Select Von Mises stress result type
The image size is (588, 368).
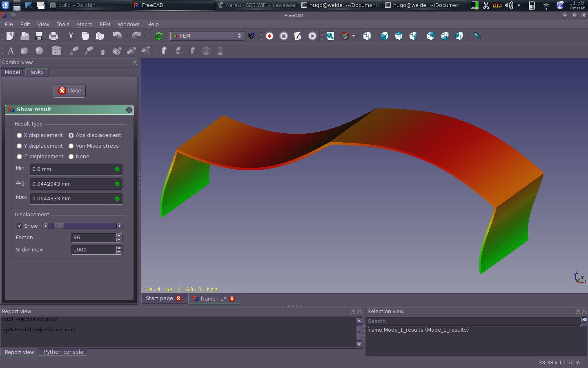pos(94,146)
